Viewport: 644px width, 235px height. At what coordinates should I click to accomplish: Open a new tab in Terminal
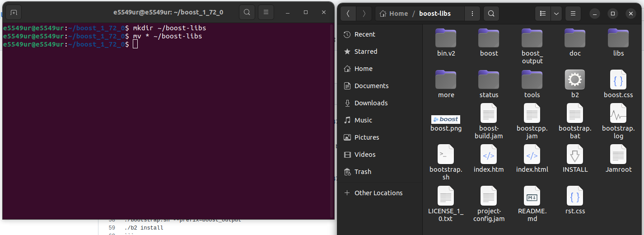click(x=14, y=12)
